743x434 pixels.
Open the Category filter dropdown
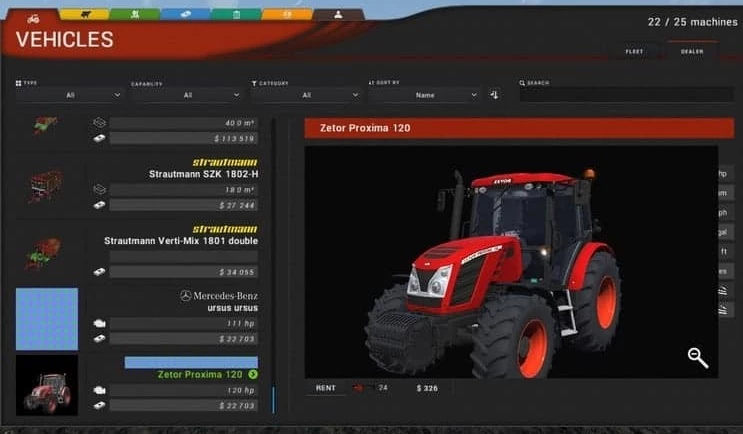pyautogui.click(x=306, y=95)
